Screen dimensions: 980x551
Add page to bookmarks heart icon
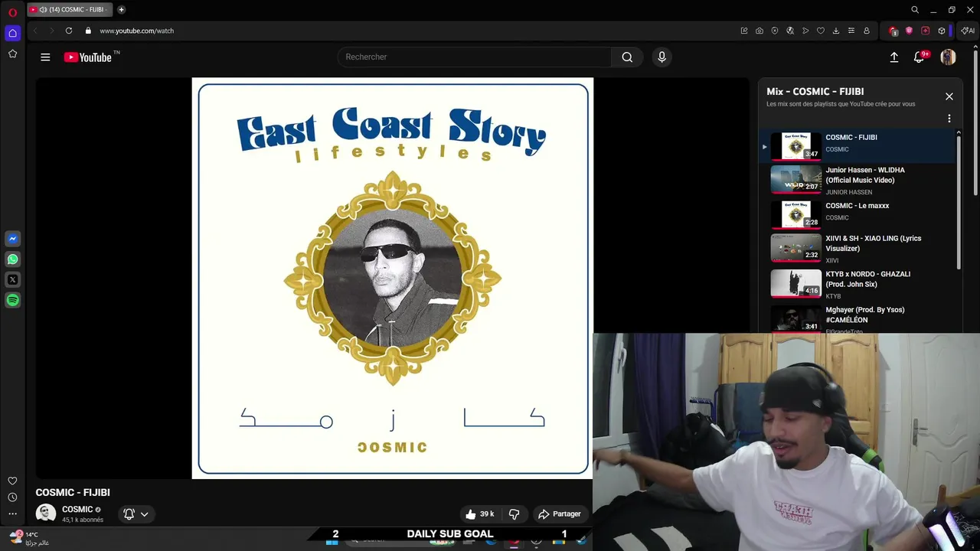coord(821,31)
